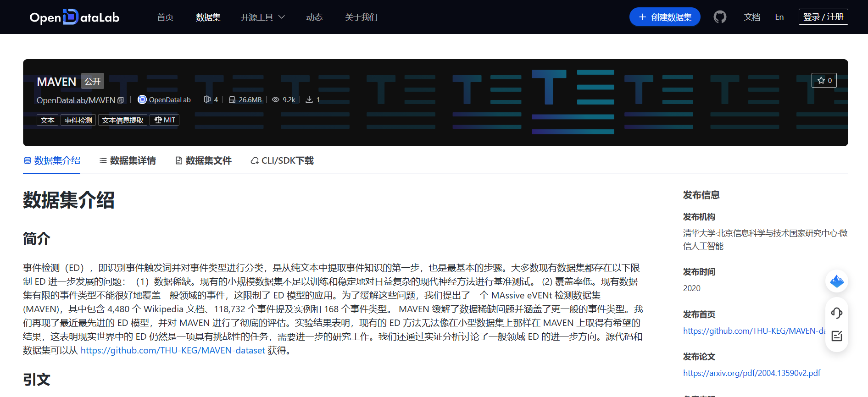Switch language to En
The image size is (868, 397).
[x=779, y=17]
